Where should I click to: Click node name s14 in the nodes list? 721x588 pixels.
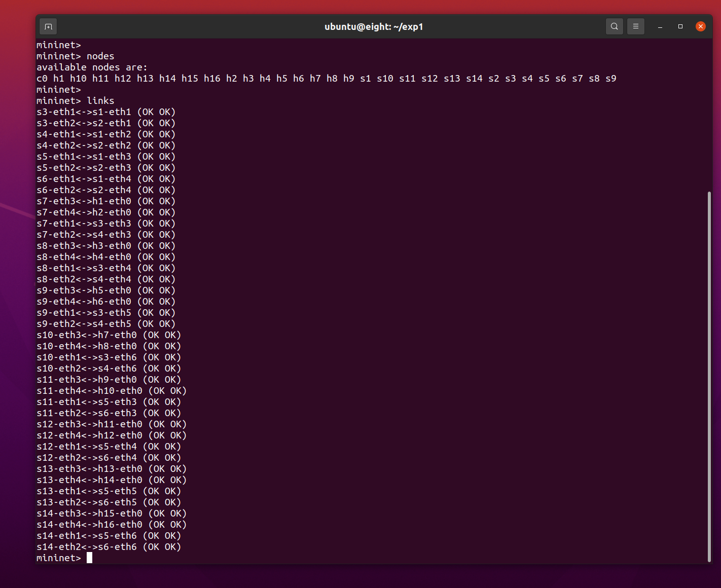click(474, 79)
